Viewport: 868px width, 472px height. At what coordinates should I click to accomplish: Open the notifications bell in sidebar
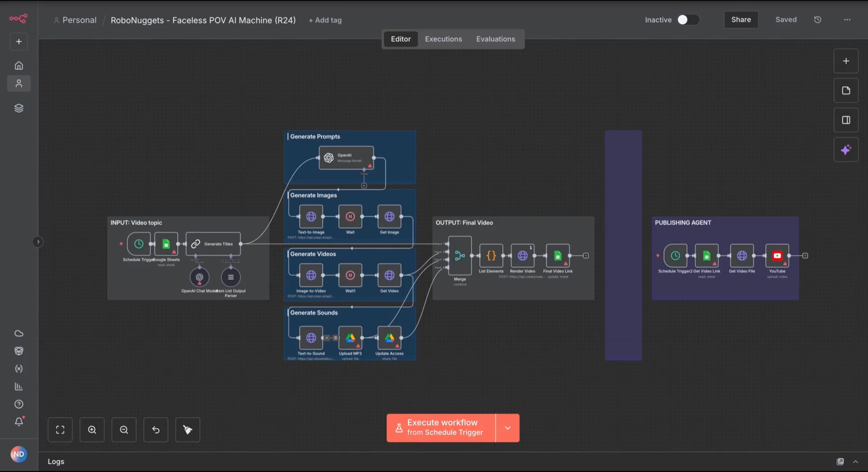tap(19, 422)
